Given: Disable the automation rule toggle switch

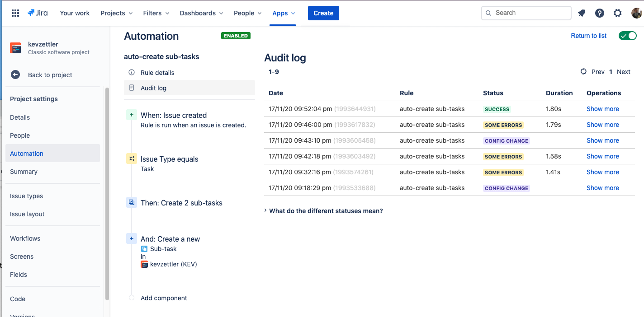Looking at the screenshot, I should pos(628,35).
